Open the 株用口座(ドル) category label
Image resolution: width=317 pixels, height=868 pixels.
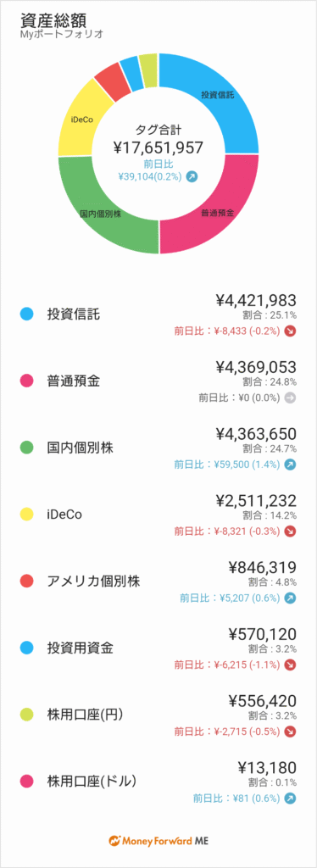click(x=92, y=782)
